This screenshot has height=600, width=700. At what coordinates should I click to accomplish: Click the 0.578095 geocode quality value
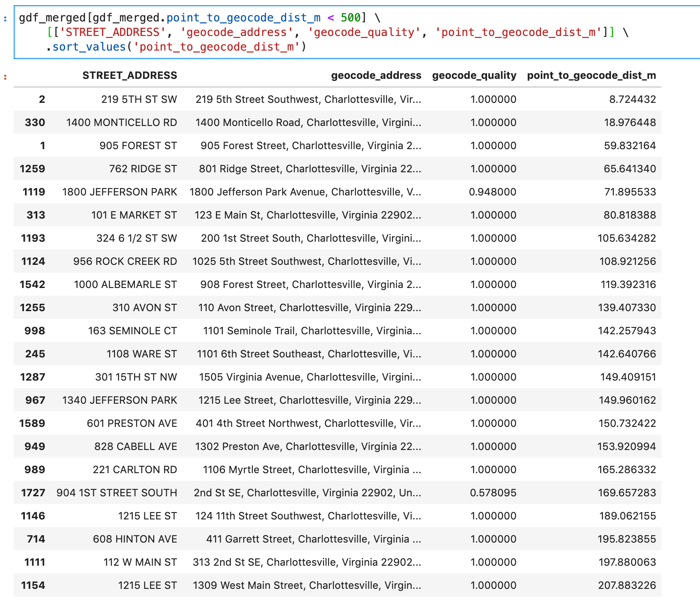coord(493,493)
